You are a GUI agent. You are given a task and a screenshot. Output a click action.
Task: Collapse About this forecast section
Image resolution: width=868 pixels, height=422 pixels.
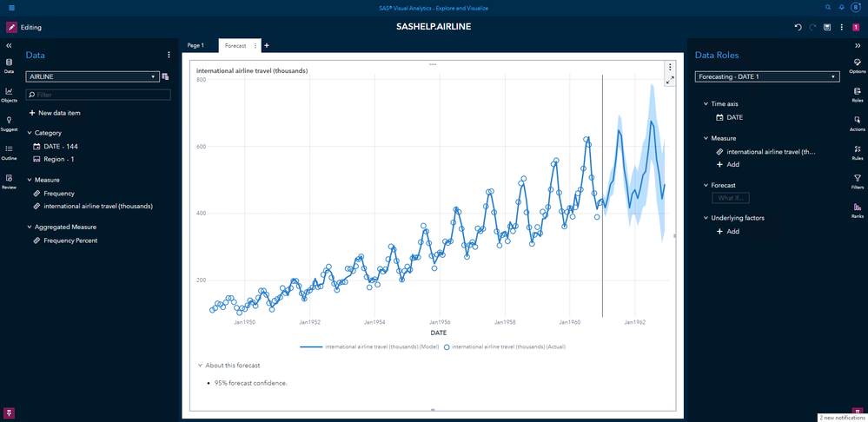coord(200,365)
